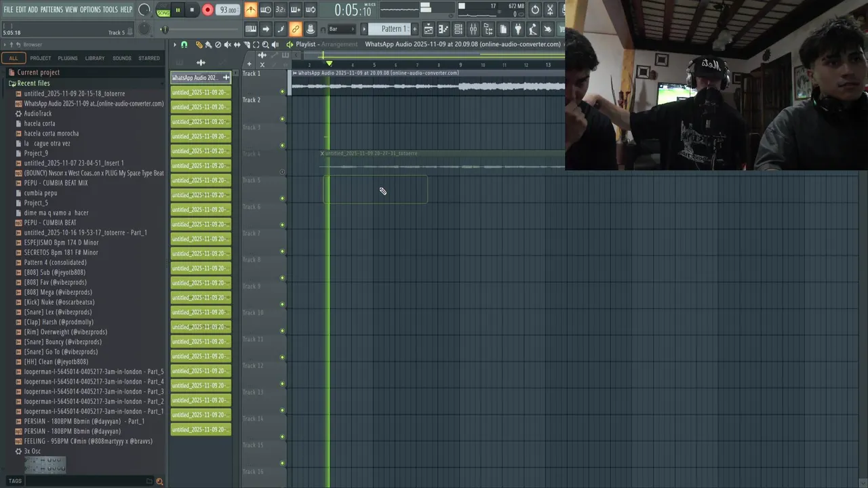
Task: Switch browser to the SOUNDS tab
Action: click(122, 58)
